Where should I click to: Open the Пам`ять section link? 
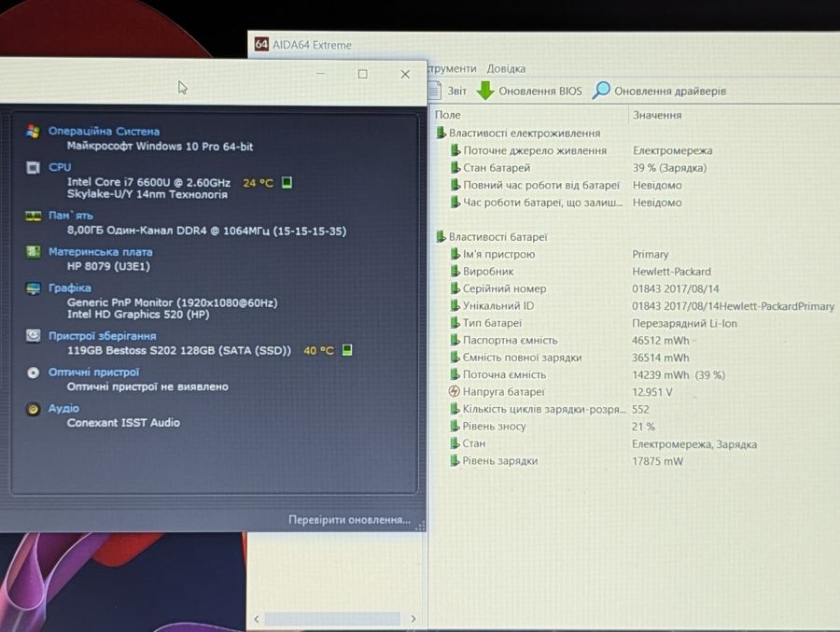[71, 215]
